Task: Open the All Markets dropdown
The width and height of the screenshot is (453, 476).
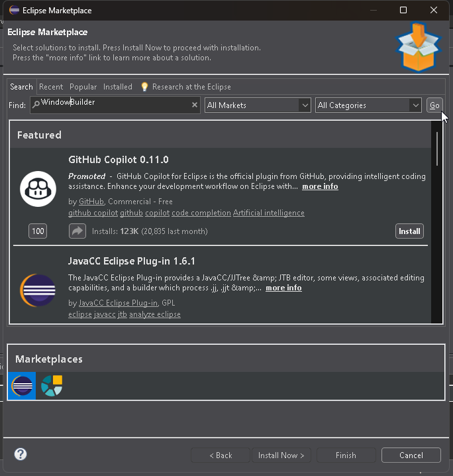Action: [258, 105]
